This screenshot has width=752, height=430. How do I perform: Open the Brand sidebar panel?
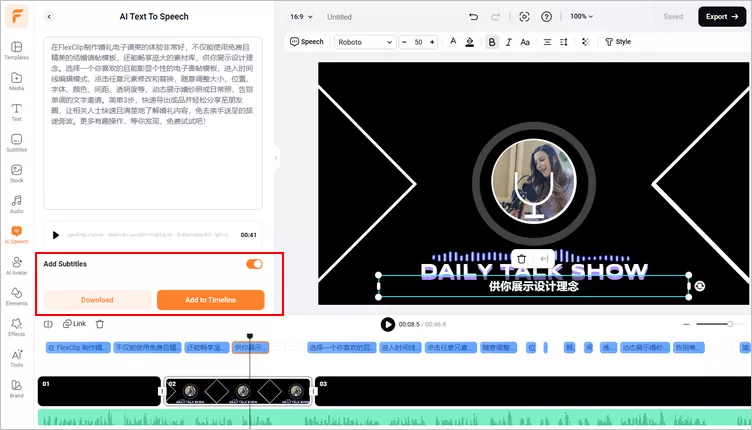(x=16, y=388)
